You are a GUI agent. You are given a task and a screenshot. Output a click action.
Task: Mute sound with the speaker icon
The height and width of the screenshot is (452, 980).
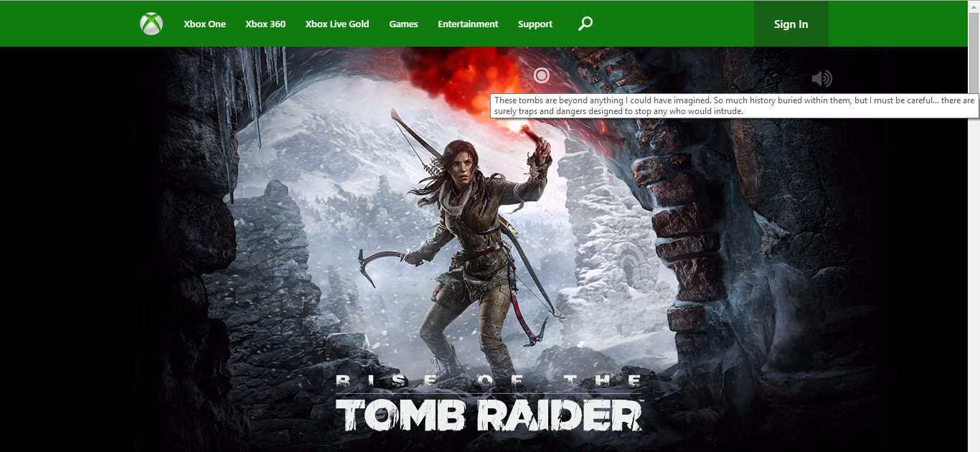821,79
